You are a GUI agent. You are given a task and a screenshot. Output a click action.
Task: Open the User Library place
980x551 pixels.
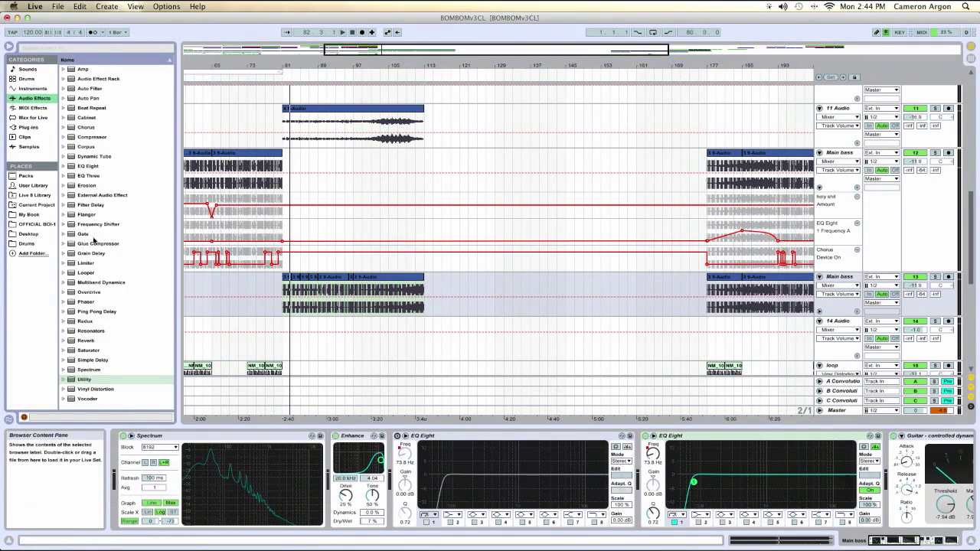click(33, 185)
